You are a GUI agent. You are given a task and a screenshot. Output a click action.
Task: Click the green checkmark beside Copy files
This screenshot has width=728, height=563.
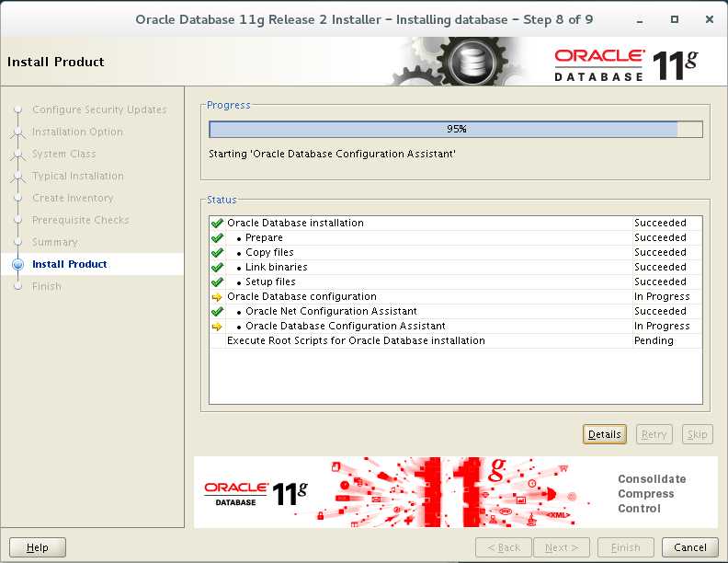click(x=217, y=253)
